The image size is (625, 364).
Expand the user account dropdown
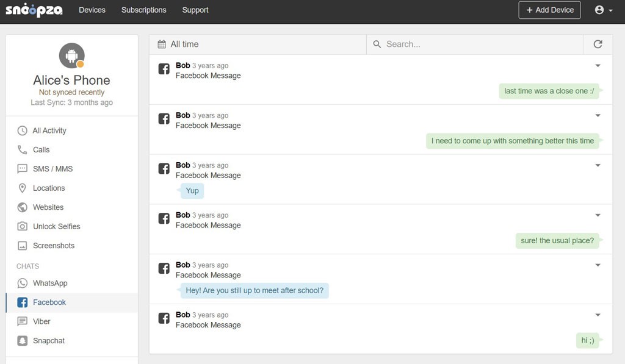[x=603, y=10]
